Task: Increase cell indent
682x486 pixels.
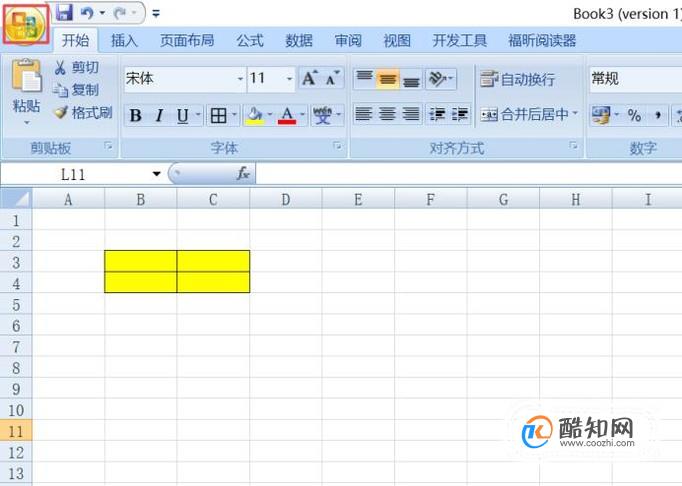Action: point(460,114)
